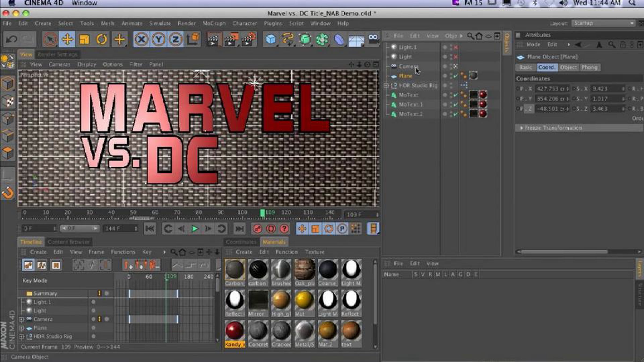Select the Camera object in Object Manager
Screen dimensions: 644x362
tap(408, 66)
